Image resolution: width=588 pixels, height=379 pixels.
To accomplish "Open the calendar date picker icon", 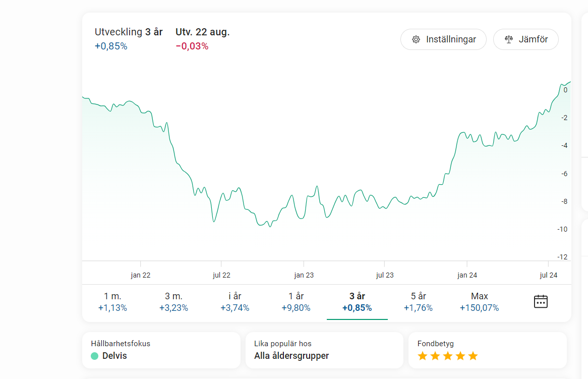I will (x=541, y=301).
